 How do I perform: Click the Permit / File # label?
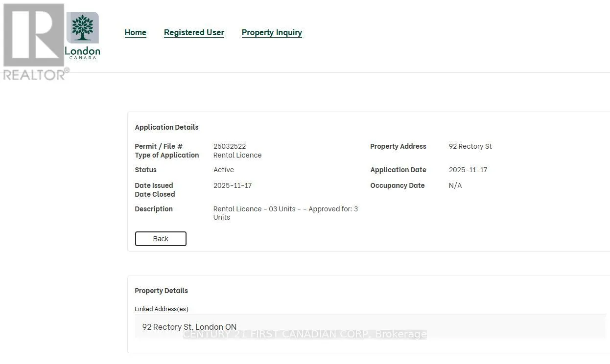[x=159, y=146]
